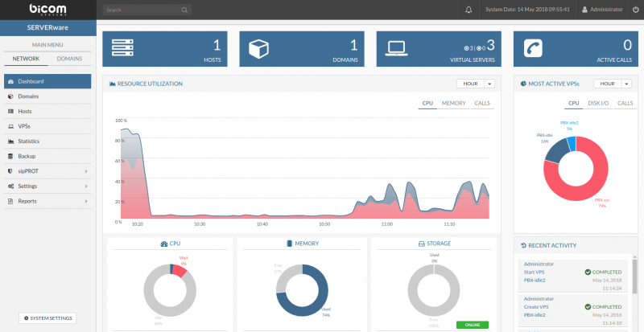Click the Hosts sidebar icon
Image resolution: width=644 pixels, height=332 pixels.
click(10, 111)
